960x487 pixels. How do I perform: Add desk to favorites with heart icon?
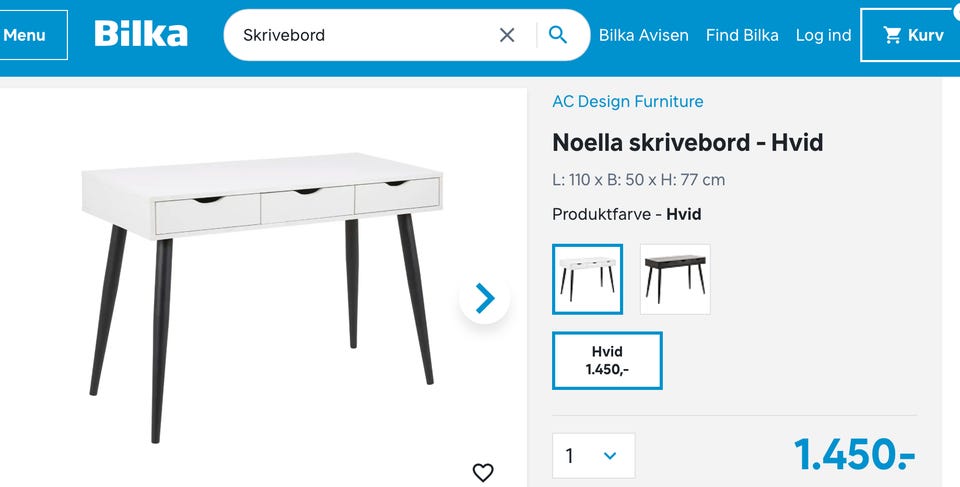click(x=483, y=472)
